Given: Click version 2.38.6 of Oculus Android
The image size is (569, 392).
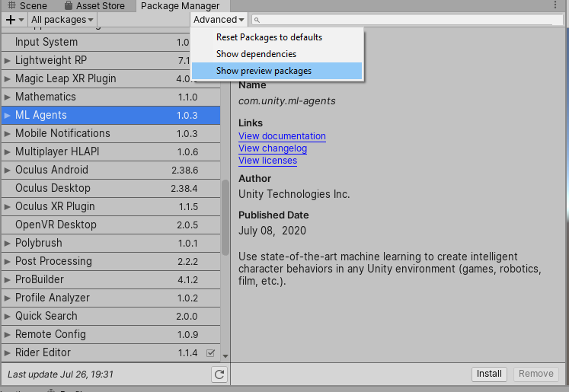Looking at the screenshot, I should [184, 170].
